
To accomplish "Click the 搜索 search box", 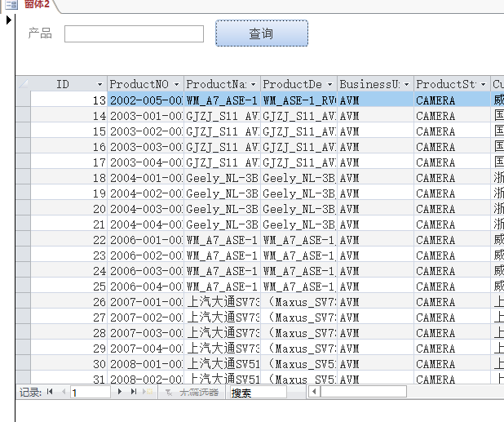I will [259, 393].
